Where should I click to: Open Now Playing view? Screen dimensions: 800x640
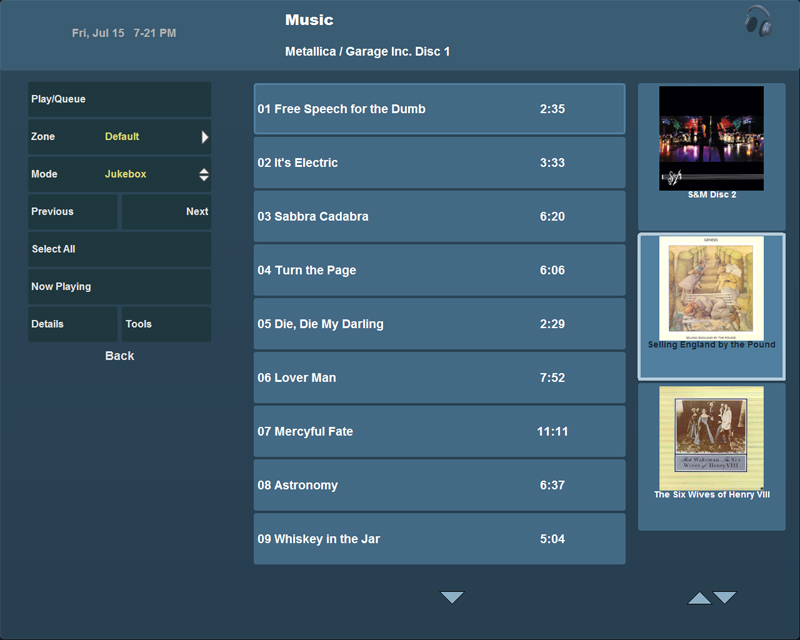point(119,287)
